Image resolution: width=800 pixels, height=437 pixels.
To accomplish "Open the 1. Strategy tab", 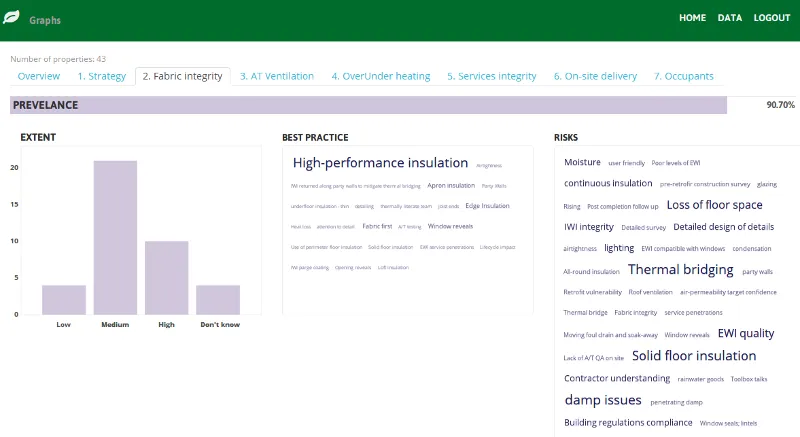I will [102, 76].
